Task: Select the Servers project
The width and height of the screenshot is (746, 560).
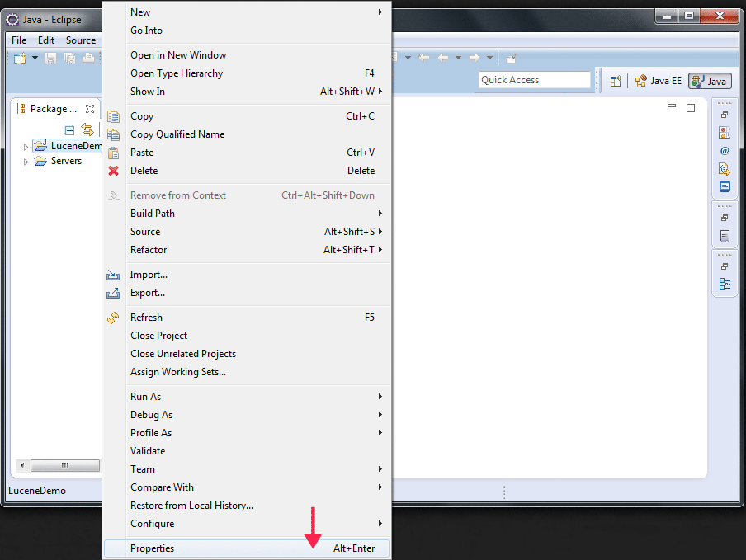Action: [66, 161]
